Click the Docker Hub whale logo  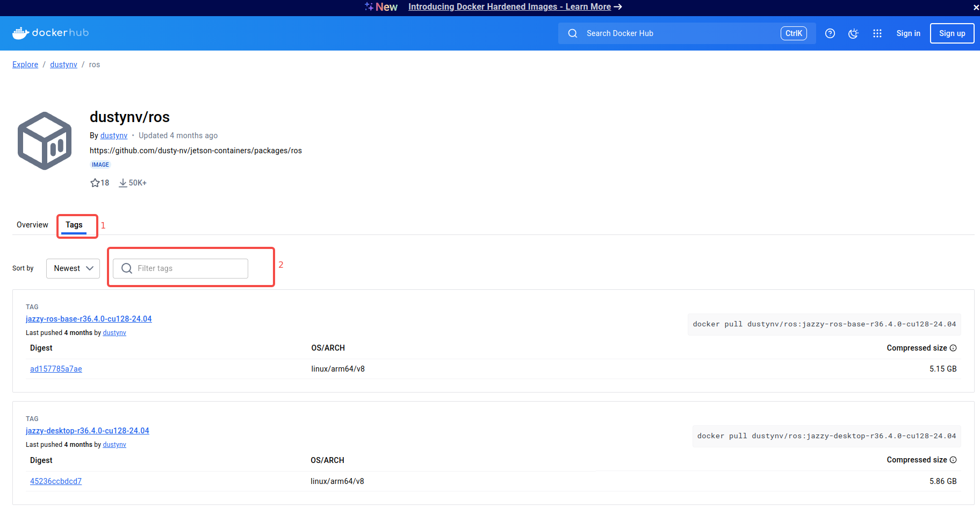[x=20, y=32]
